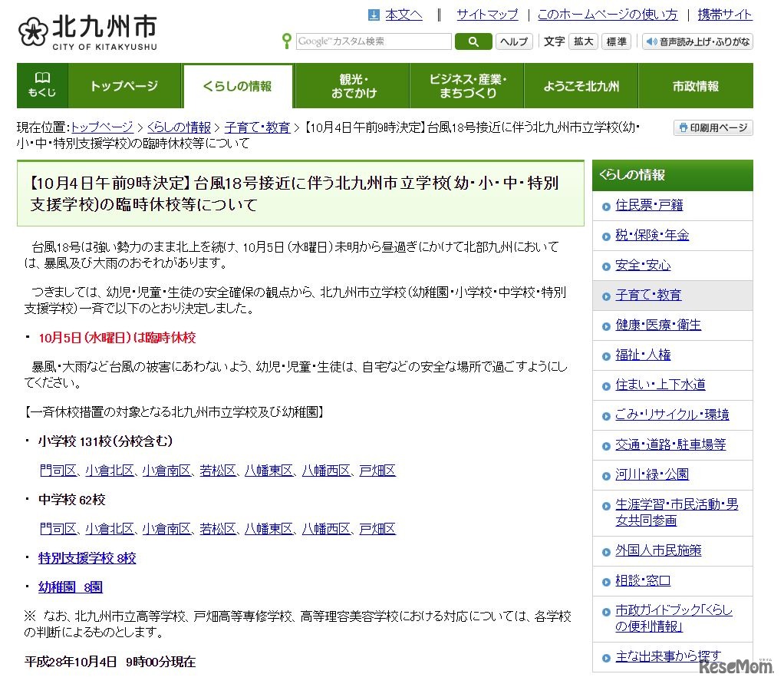The image size is (784, 684).
Task: Open the サイトマップ link
Action: [x=486, y=14]
